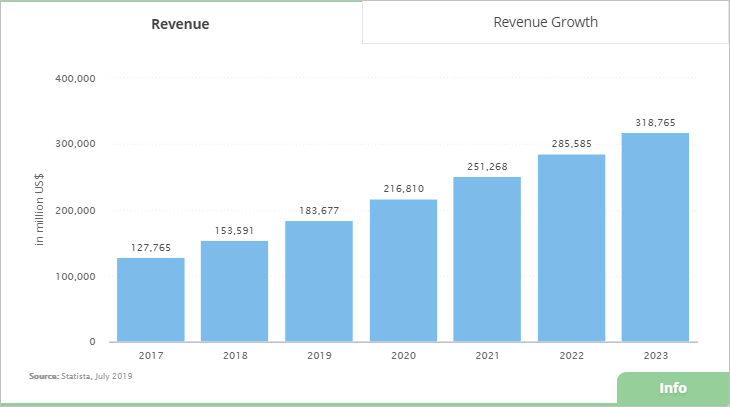Click the "in million US$" axis title
Image resolution: width=730 pixels, height=407 pixels.
[41, 210]
